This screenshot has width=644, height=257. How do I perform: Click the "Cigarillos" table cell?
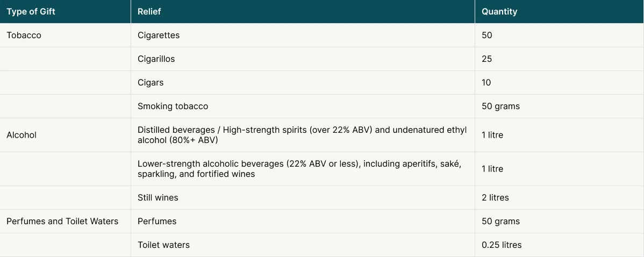tap(156, 59)
